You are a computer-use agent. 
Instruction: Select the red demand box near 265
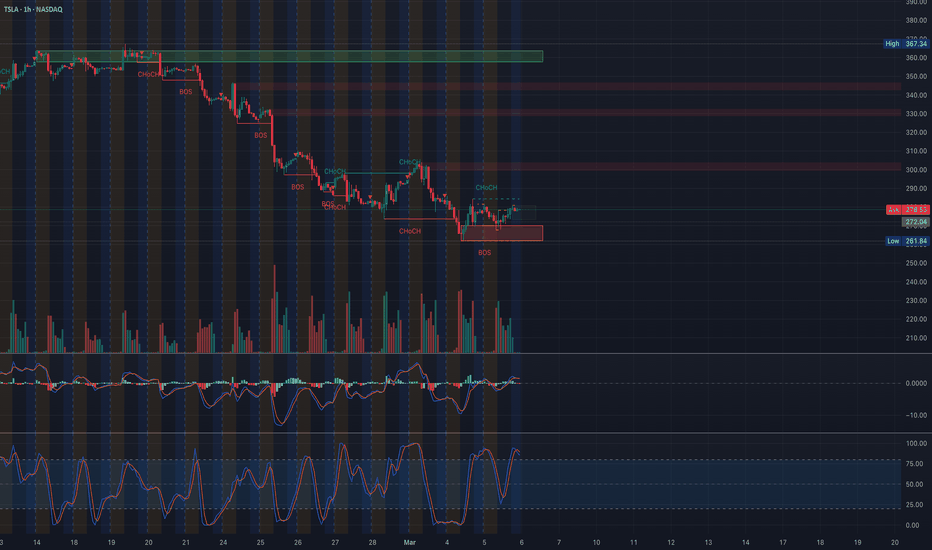[x=502, y=232]
